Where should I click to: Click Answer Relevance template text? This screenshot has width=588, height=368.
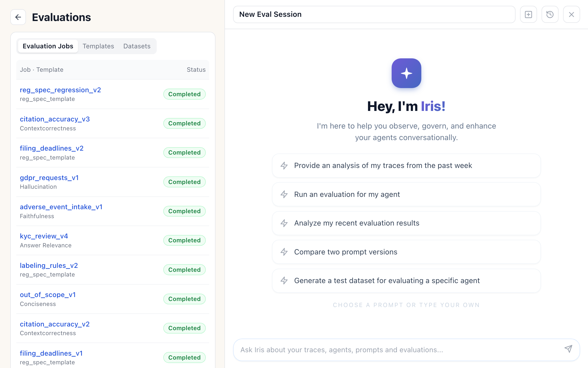click(x=46, y=245)
